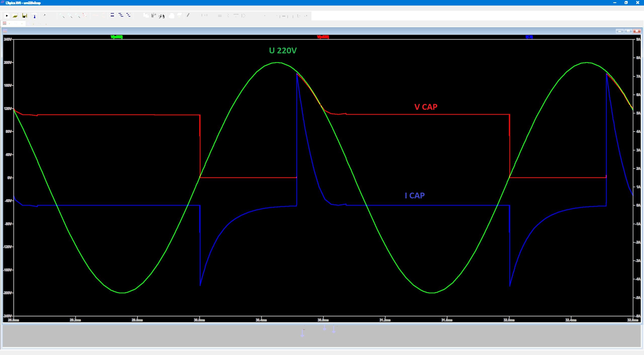Run the simulation with the running-man icon

point(45,15)
